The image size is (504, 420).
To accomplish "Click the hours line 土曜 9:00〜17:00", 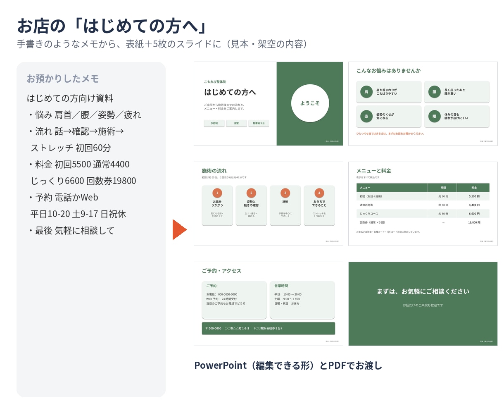I will [x=287, y=299].
